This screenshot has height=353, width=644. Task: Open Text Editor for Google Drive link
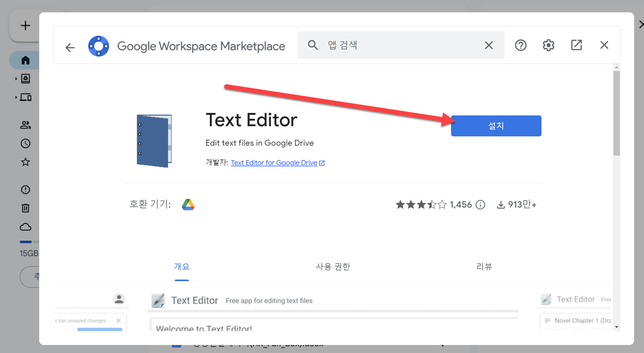point(274,163)
